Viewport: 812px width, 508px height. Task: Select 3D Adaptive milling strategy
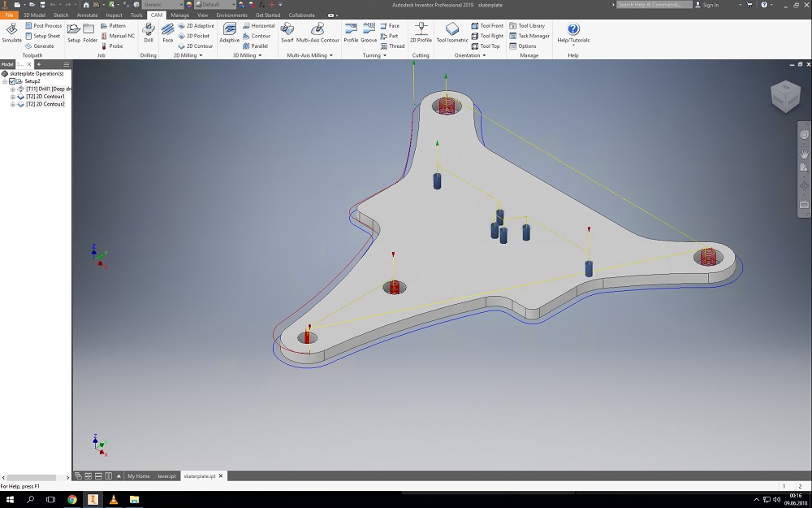(230, 33)
